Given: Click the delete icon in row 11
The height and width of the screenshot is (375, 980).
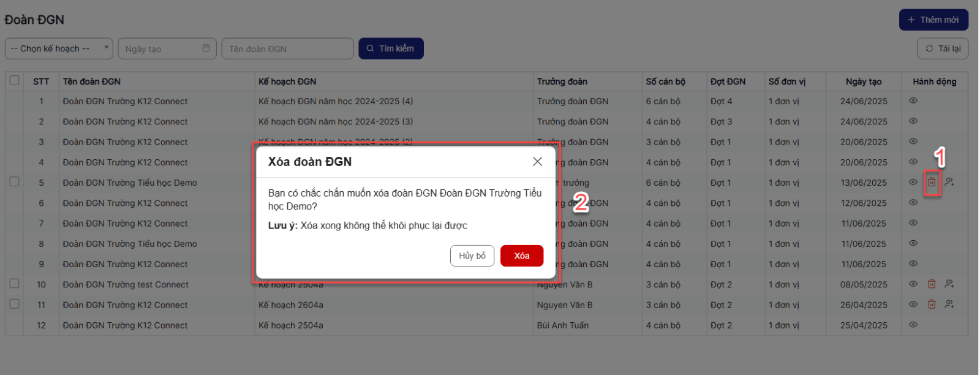Looking at the screenshot, I should pyautogui.click(x=931, y=305).
